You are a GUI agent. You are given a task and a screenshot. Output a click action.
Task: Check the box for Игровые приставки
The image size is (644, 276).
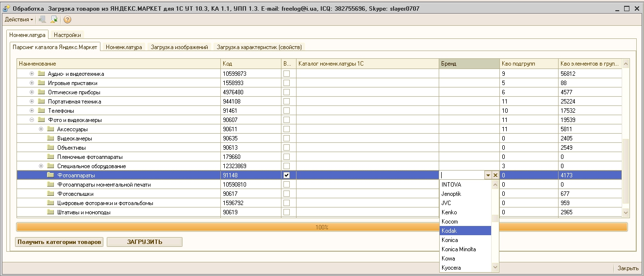coord(286,83)
